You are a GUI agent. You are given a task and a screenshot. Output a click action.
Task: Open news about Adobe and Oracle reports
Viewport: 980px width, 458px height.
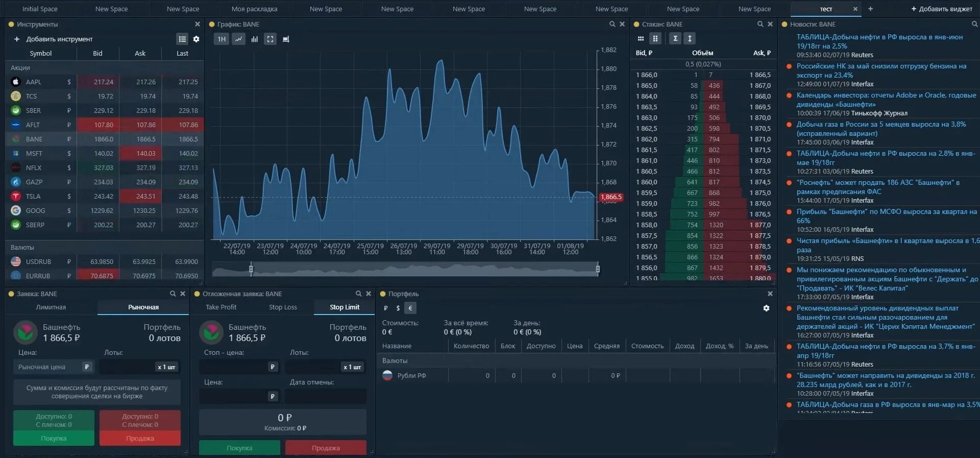(x=886, y=100)
